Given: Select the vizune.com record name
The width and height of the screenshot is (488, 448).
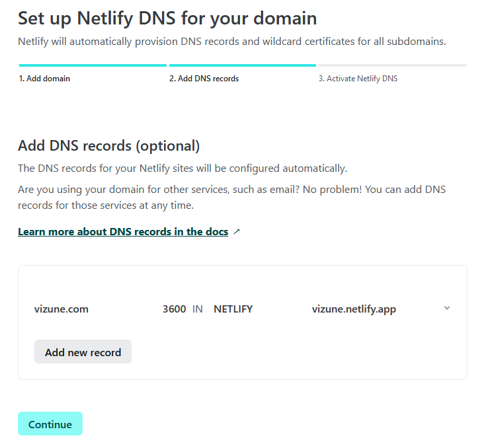Looking at the screenshot, I should [61, 309].
